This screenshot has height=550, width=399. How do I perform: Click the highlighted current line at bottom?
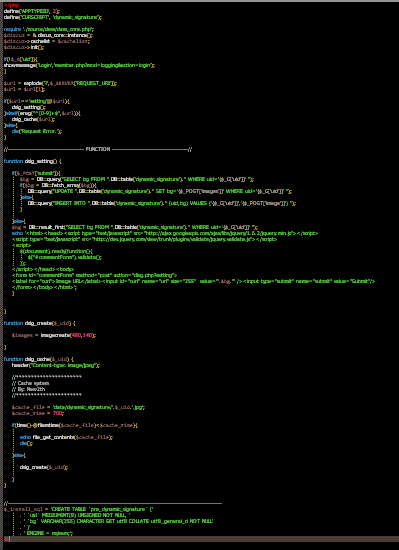[x=200, y=539]
